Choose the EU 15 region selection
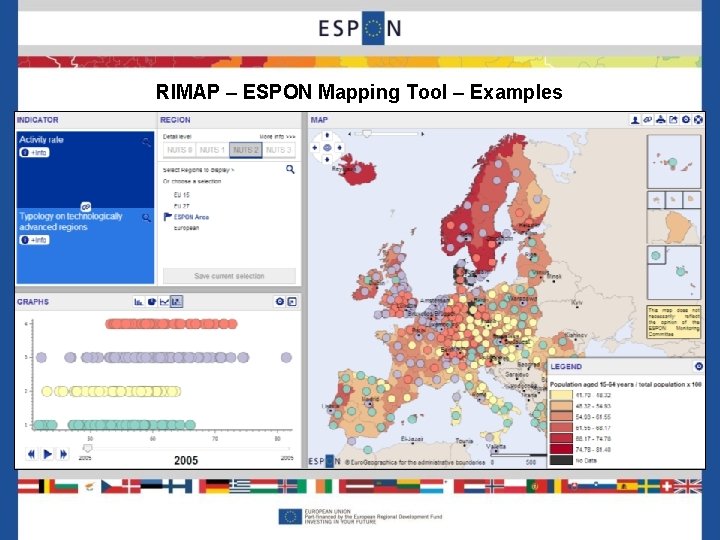The width and height of the screenshot is (720, 540). (181, 195)
